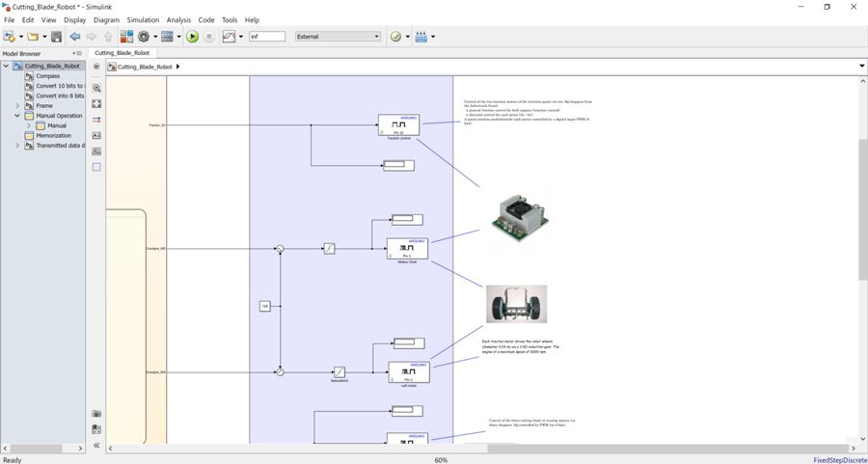
Task: Click the screenshot camera icon in palette
Action: [96, 414]
